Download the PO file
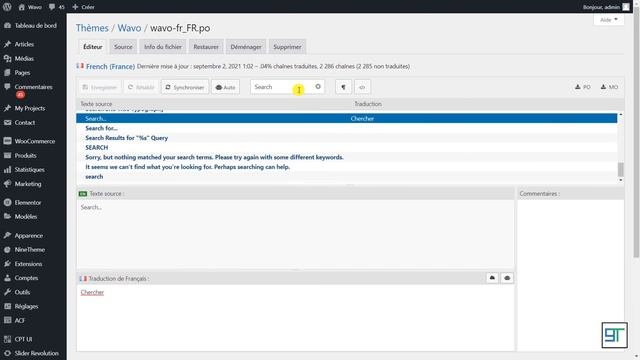The image size is (640, 360). pos(582,87)
